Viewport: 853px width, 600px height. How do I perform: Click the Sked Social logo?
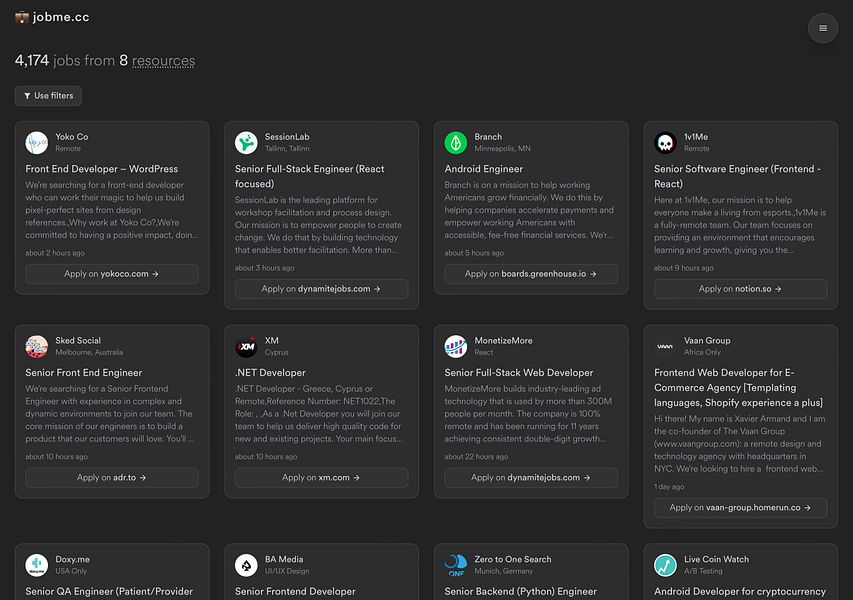[x=36, y=347]
